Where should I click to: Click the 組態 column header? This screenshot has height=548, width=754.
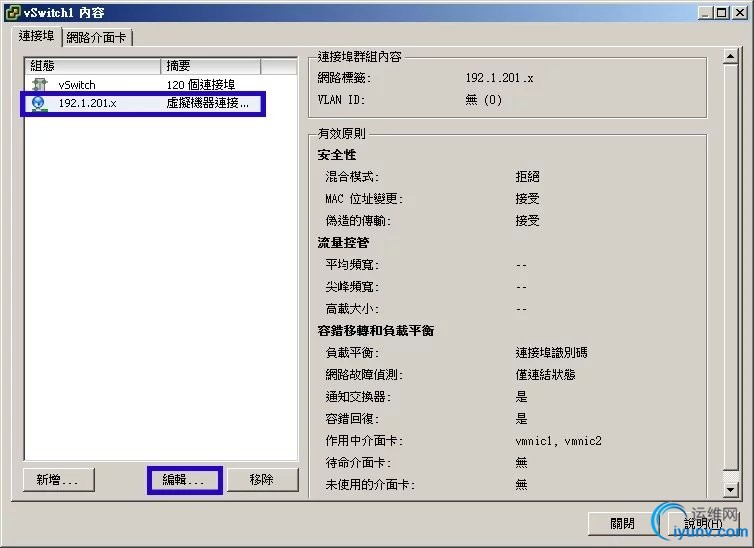[92, 66]
